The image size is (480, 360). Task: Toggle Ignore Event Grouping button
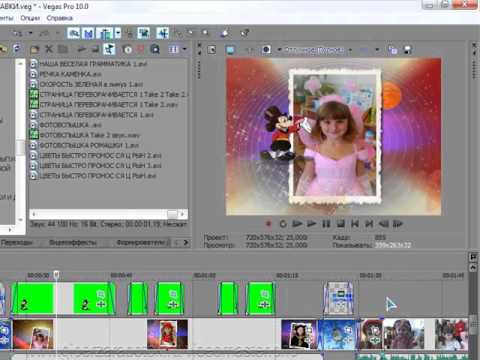144,33
